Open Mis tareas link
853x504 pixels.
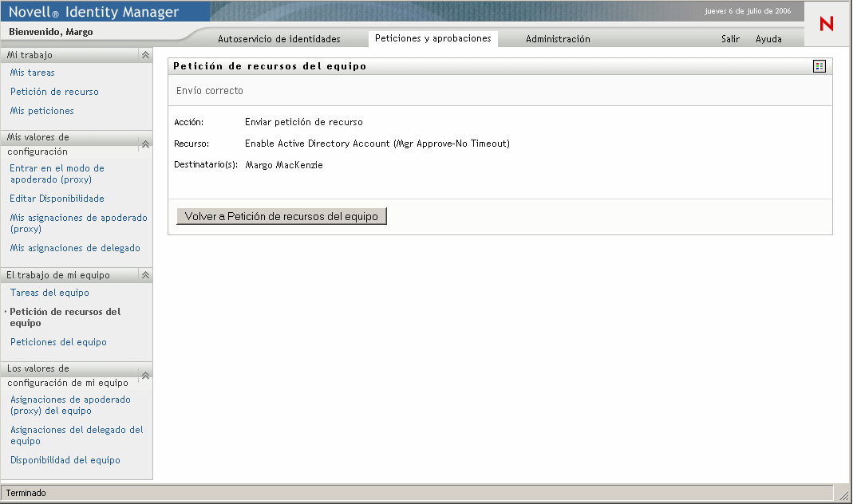pos(32,73)
